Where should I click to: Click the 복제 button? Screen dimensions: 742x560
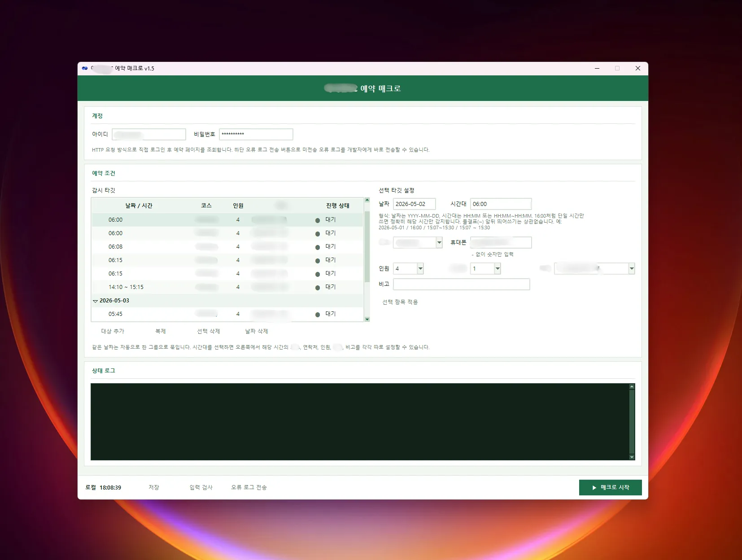[161, 331]
